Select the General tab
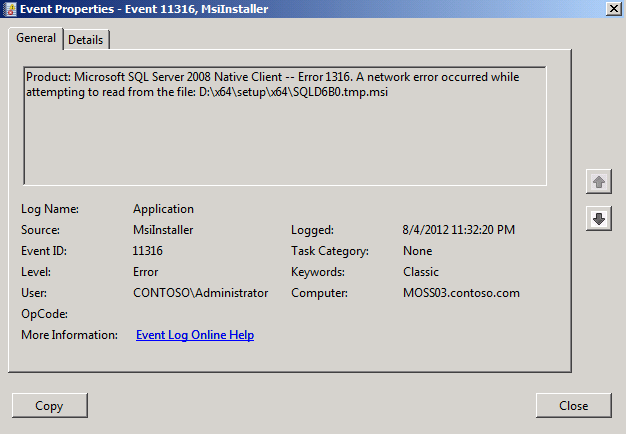 (36, 38)
